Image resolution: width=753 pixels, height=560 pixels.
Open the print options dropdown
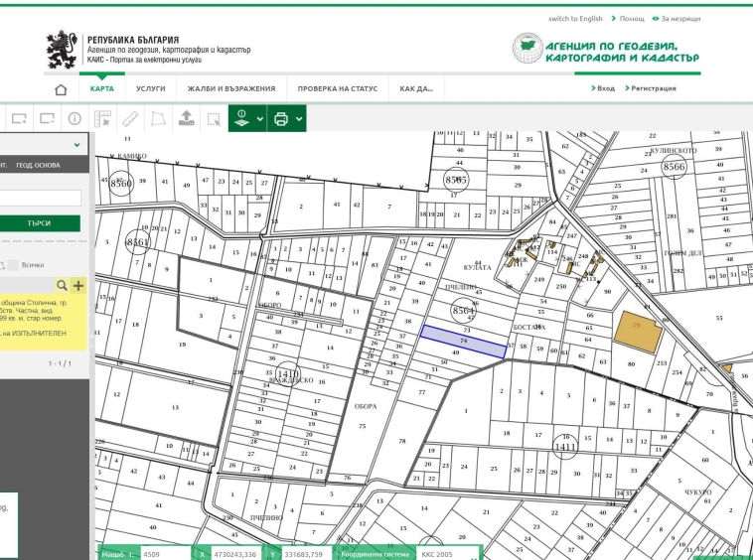click(288, 118)
